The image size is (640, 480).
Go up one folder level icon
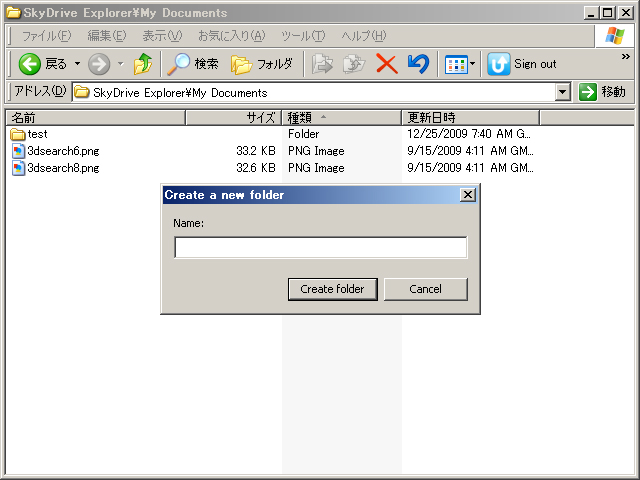[143, 64]
